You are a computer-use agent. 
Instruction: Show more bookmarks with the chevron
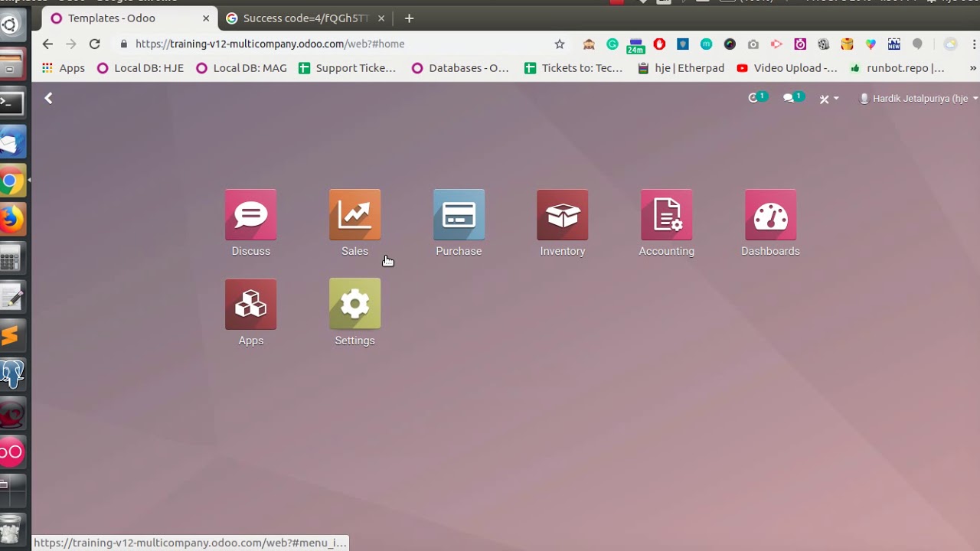(973, 68)
